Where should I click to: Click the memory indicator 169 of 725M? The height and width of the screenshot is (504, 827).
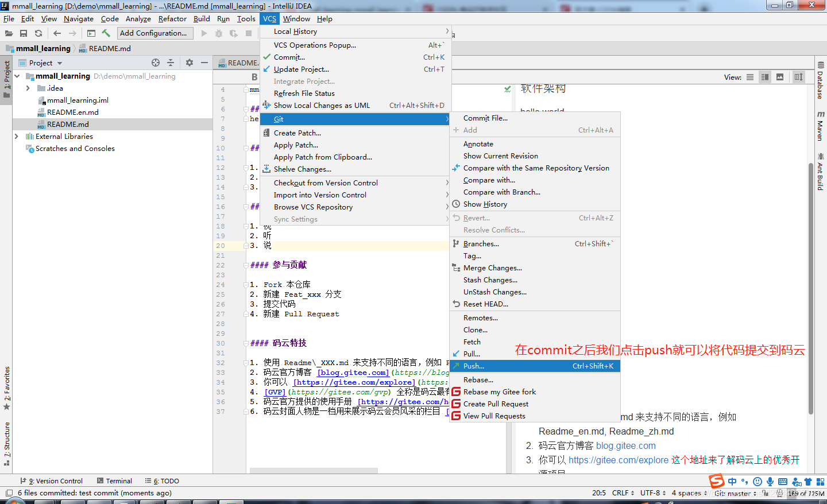click(x=806, y=493)
